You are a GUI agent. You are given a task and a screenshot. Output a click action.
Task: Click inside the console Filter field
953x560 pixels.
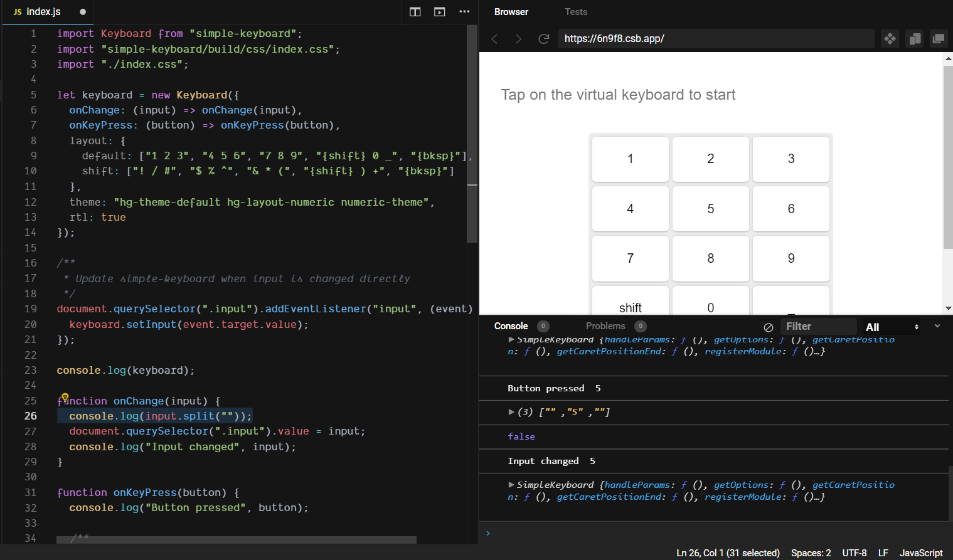(x=818, y=326)
